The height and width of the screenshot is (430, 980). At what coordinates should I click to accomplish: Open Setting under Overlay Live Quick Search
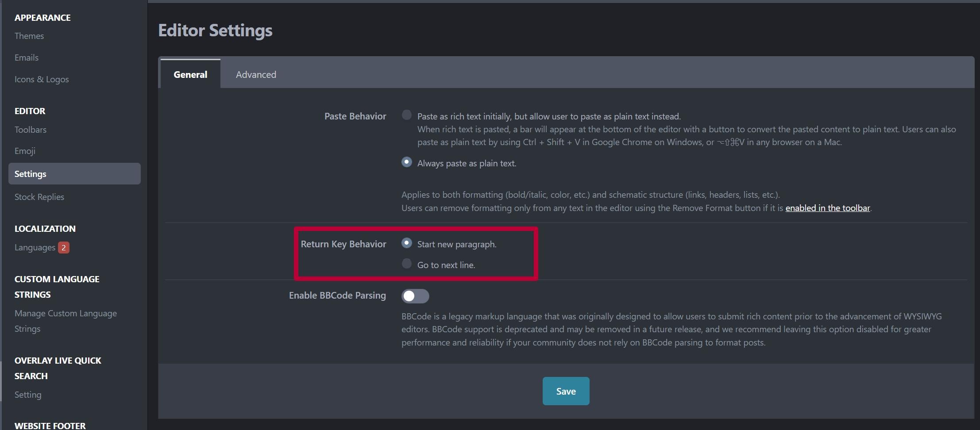pos(28,395)
